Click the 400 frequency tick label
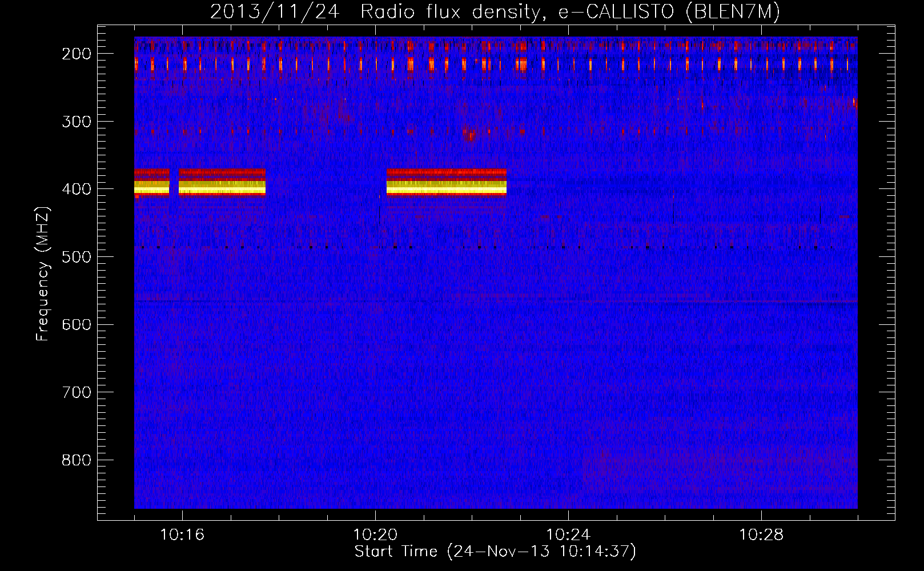This screenshot has height=571, width=924. pyautogui.click(x=77, y=189)
